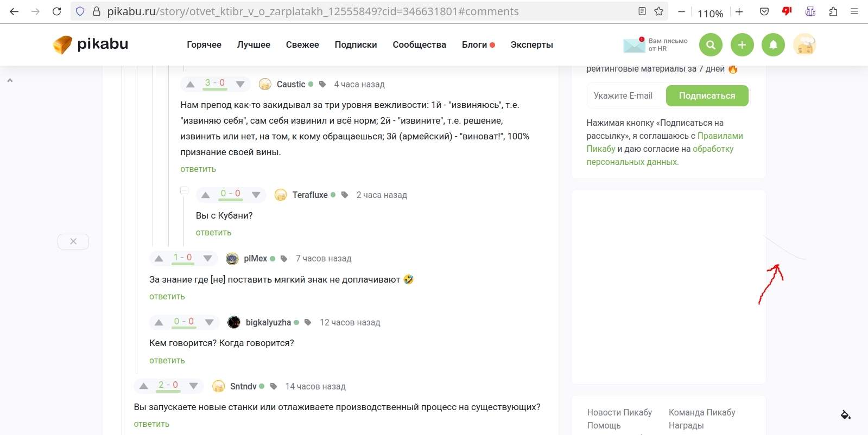Click the green plus add-post button
This screenshot has width=868, height=435.
coord(742,45)
